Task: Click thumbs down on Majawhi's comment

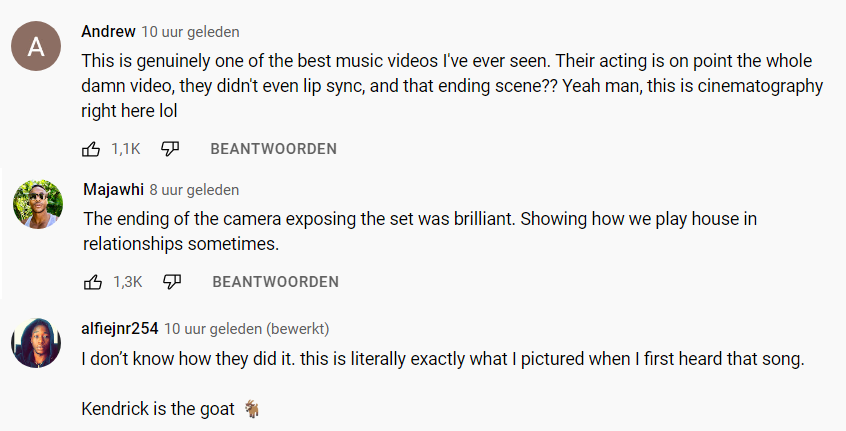Action: 172,282
